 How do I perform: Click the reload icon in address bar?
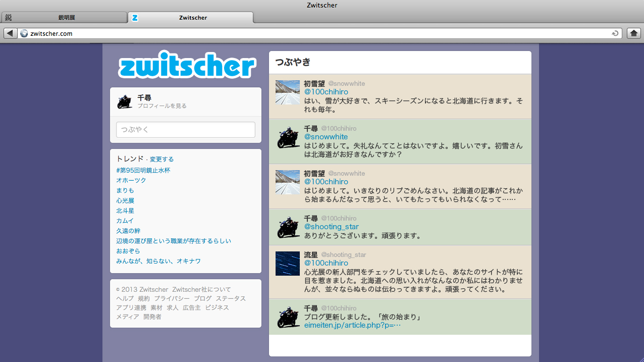coord(615,33)
